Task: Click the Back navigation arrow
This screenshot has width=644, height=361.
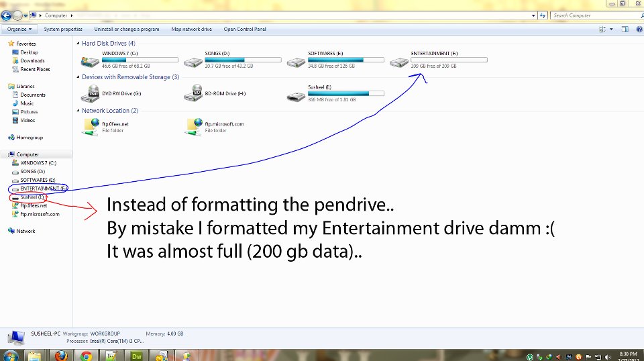Action: pyautogui.click(x=7, y=15)
